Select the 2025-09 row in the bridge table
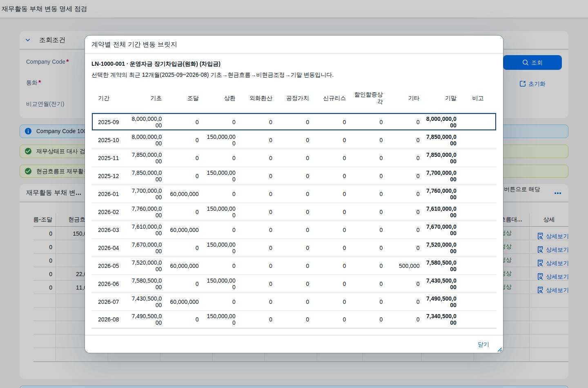This screenshot has height=388, width=588. 294,122
